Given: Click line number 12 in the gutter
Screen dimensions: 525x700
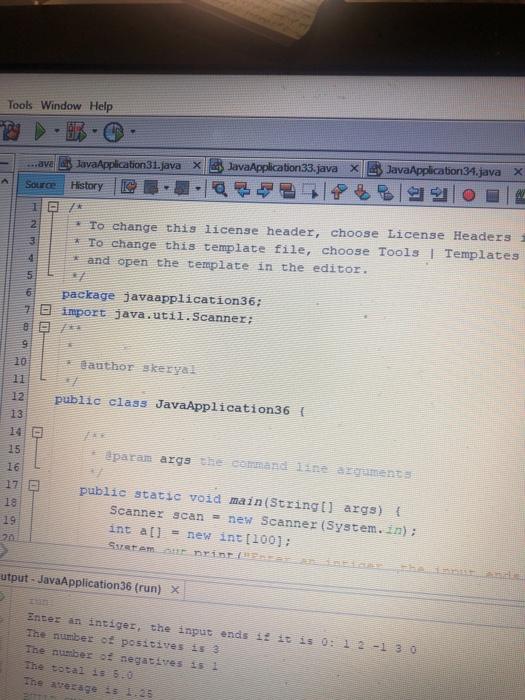Looking at the screenshot, I should pyautogui.click(x=17, y=396).
